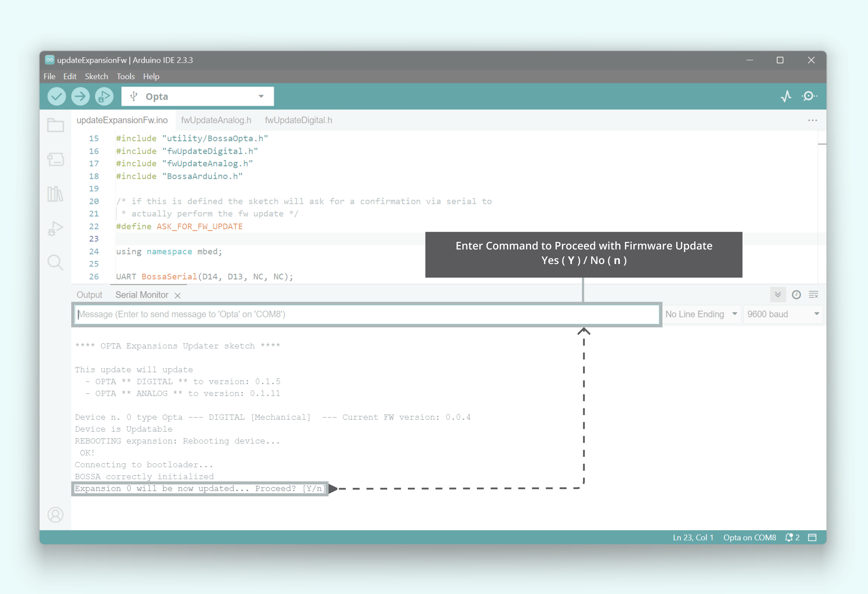The image size is (868, 594).
Task: Open the Library Manager sidebar icon
Action: [x=55, y=194]
